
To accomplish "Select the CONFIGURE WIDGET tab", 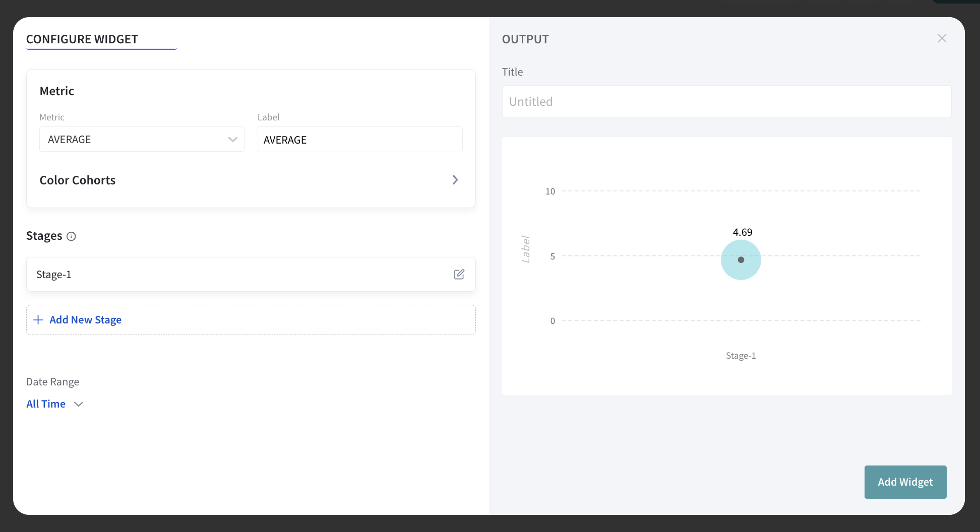I will pos(82,39).
